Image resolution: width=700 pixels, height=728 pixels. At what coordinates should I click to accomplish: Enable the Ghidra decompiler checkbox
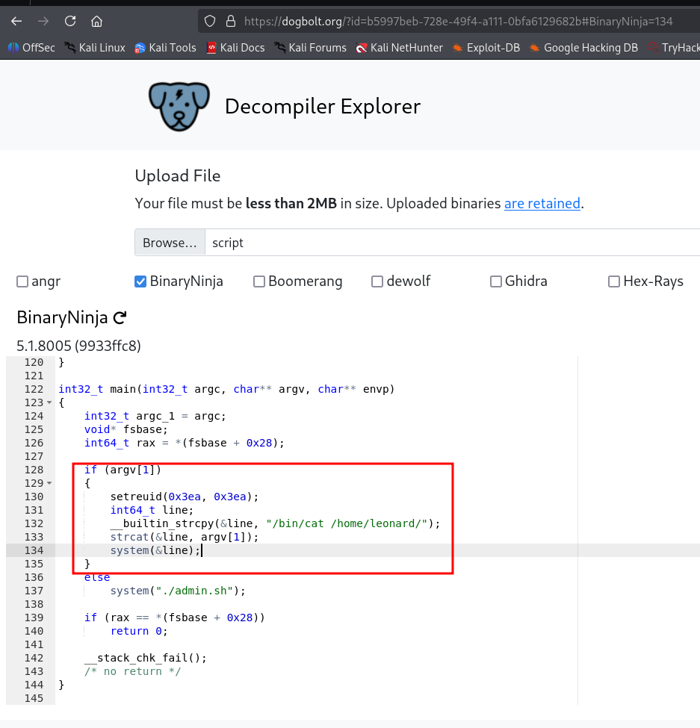tap(495, 281)
